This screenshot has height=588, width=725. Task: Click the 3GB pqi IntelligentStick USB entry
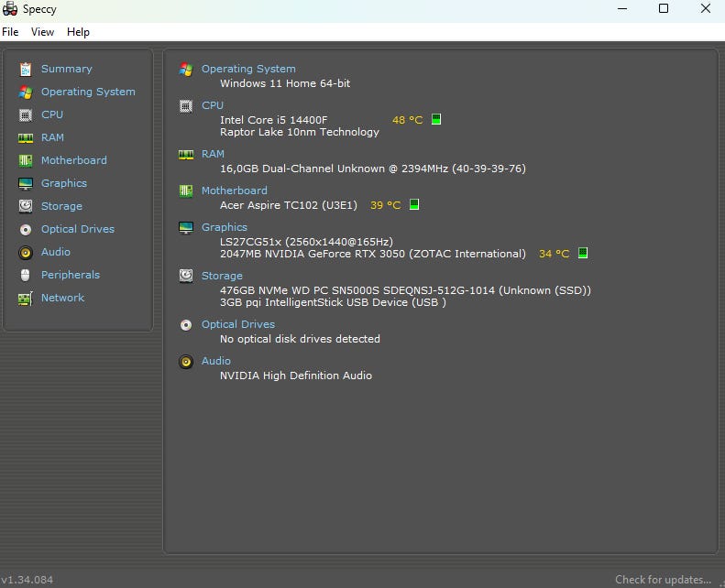[x=333, y=302]
